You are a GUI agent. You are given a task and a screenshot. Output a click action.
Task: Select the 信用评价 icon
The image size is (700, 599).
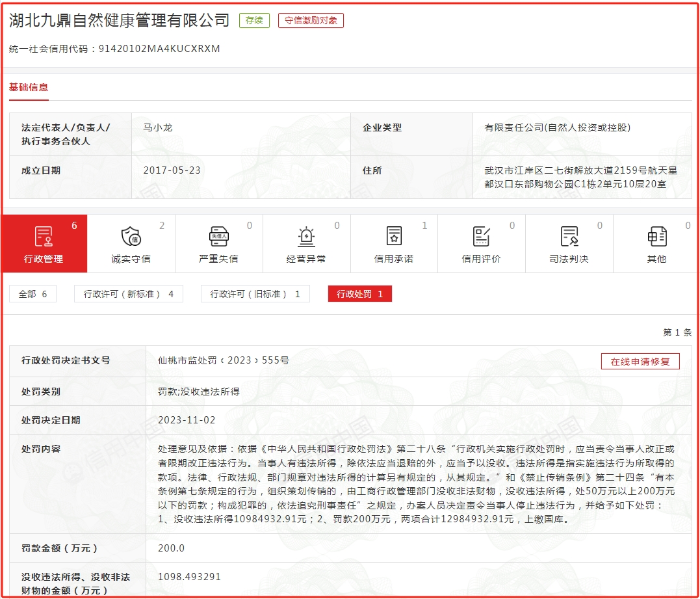point(481,236)
